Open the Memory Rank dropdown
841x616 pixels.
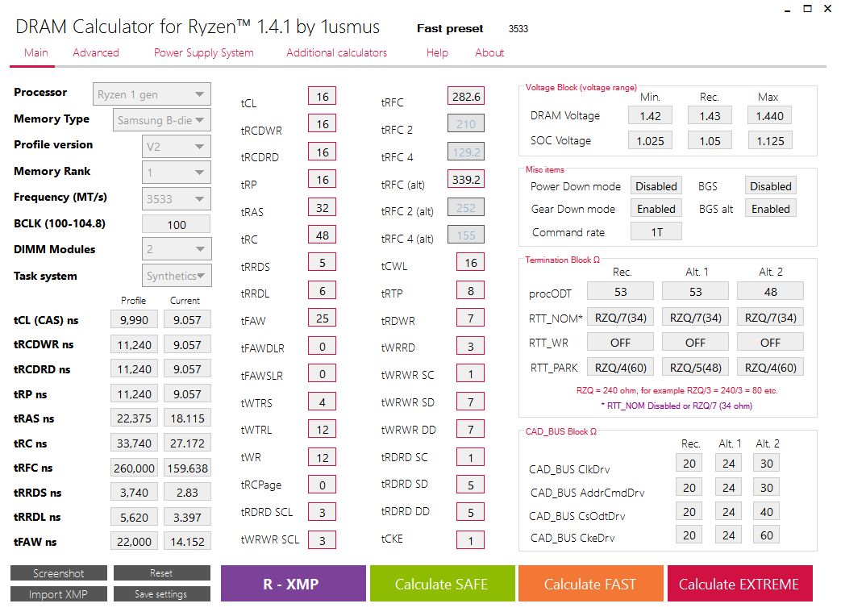(x=177, y=173)
